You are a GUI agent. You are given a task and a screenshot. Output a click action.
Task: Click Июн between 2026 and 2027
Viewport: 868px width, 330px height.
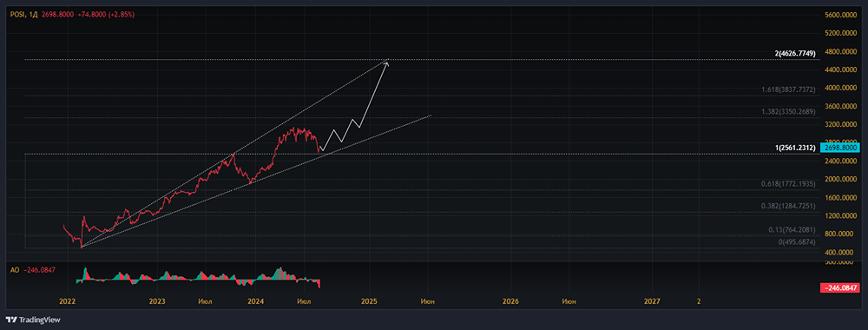tap(569, 301)
